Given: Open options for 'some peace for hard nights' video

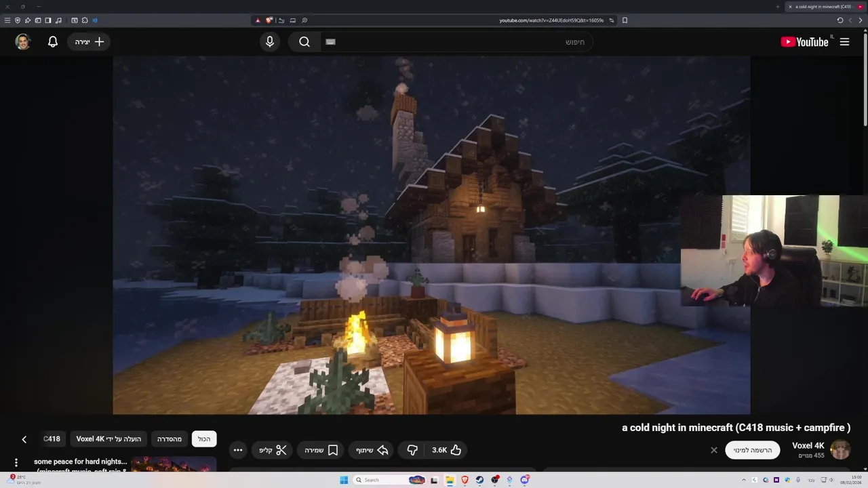Looking at the screenshot, I should click(x=16, y=463).
